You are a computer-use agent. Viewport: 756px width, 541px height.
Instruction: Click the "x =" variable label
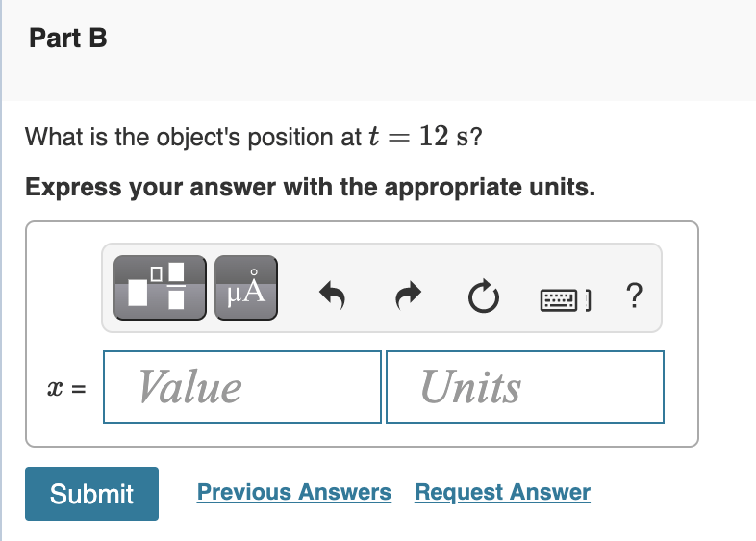click(x=65, y=388)
